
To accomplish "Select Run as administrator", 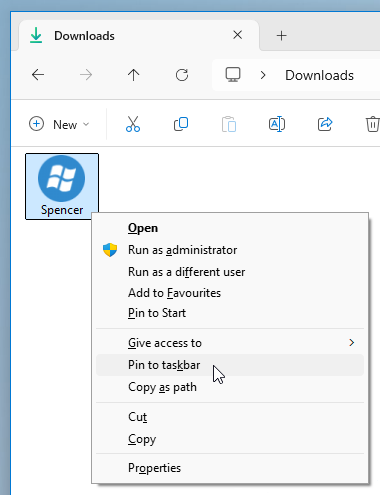I will tap(230, 250).
